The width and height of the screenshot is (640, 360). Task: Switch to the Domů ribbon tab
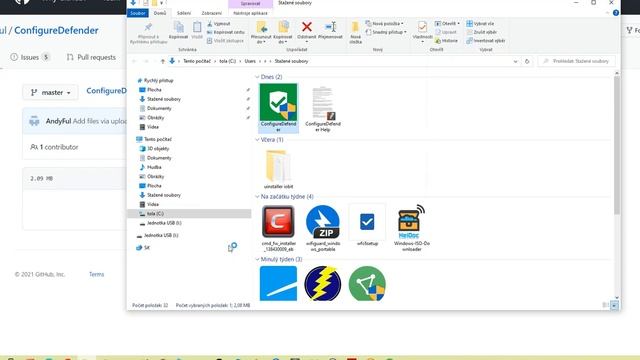coord(160,13)
